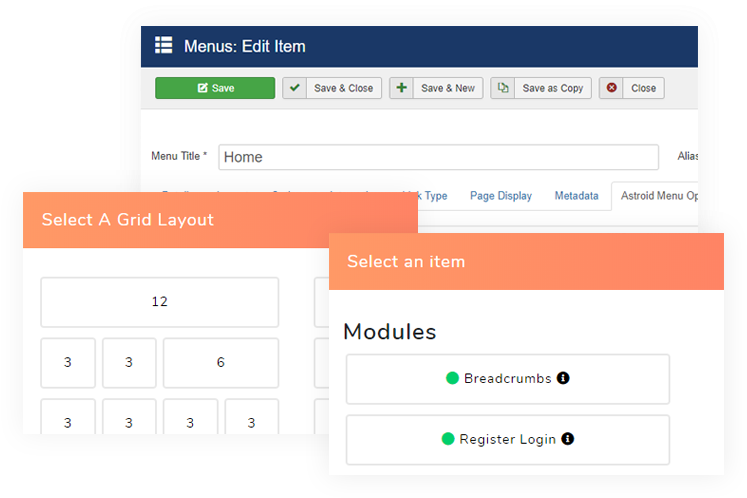This screenshot has width=747, height=498.
Task: Click the Select an item header
Action: pos(526,262)
